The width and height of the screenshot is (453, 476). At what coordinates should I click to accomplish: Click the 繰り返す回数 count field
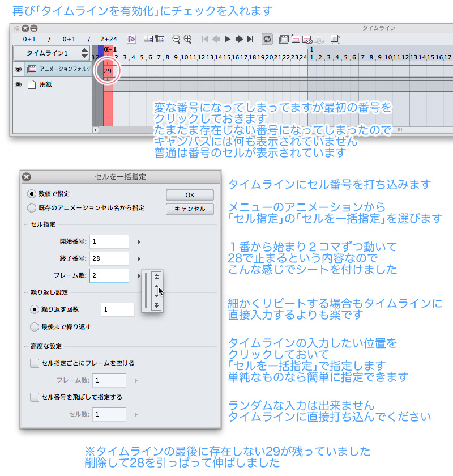pyautogui.click(x=118, y=309)
